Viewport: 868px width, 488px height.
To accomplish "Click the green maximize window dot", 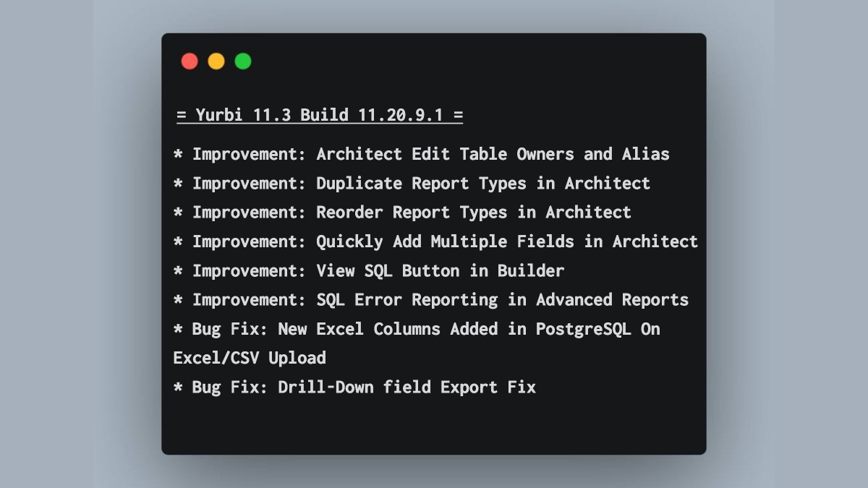I will click(243, 61).
